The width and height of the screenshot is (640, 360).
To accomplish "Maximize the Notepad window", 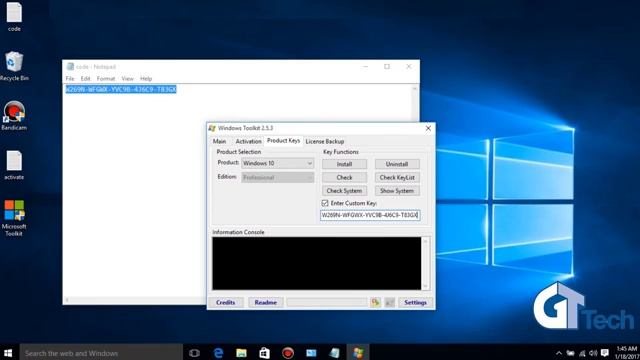I will pyautogui.click(x=387, y=67).
